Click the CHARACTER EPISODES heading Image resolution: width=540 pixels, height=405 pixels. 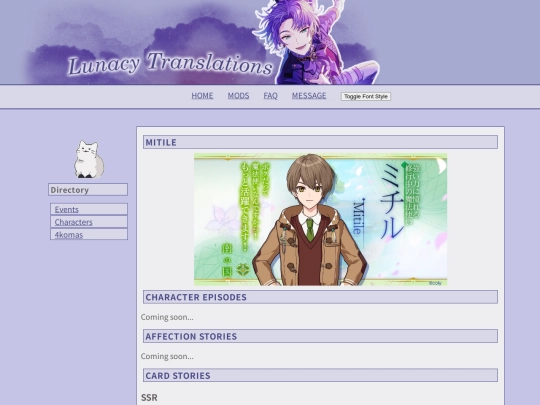pyautogui.click(x=320, y=297)
